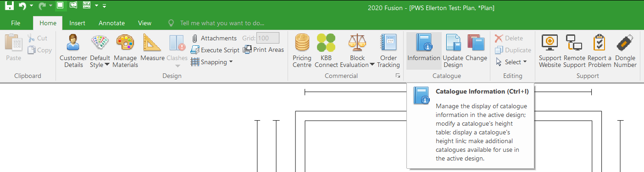Click the Save icon in quick access toolbar
This screenshot has width=644, height=172.
pos(9,6)
